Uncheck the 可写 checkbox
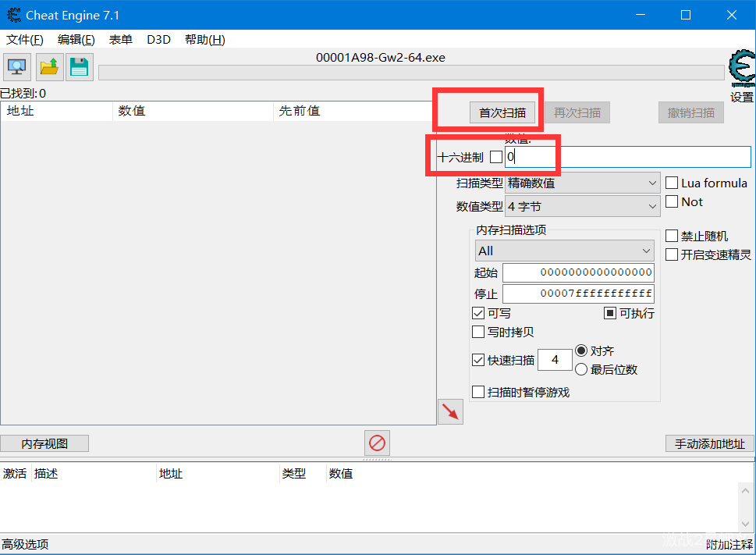The height and width of the screenshot is (555, 756). tap(477, 314)
